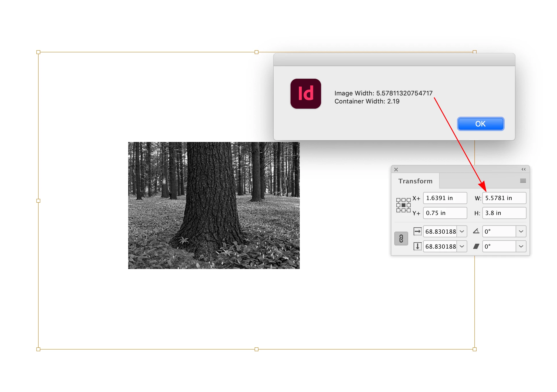
Task: Open the shear angle dropdown
Action: [521, 246]
